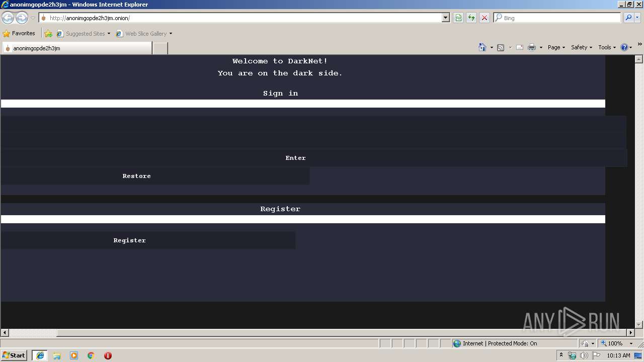Toggle Compatibility View icon
The image size is (644, 362).
pyautogui.click(x=458, y=18)
